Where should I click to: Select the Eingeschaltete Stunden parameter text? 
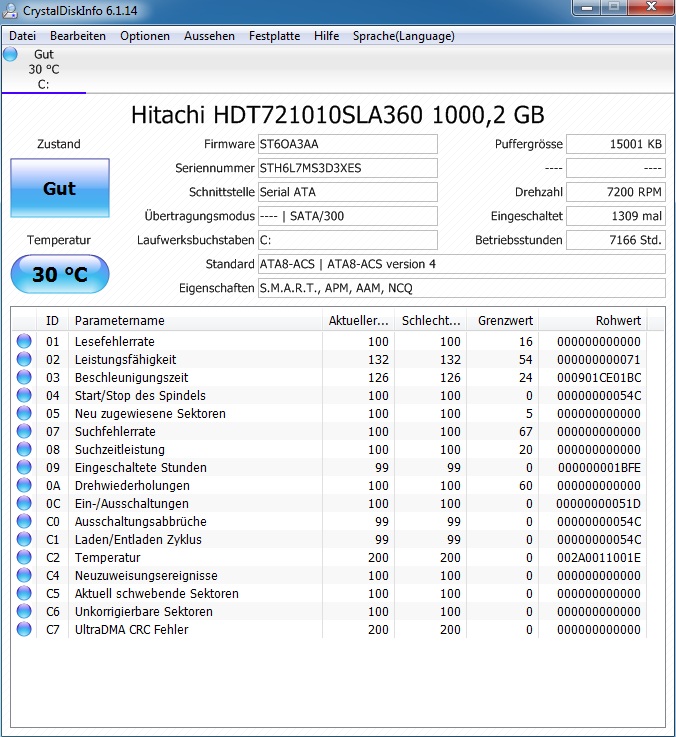pyautogui.click(x=141, y=468)
